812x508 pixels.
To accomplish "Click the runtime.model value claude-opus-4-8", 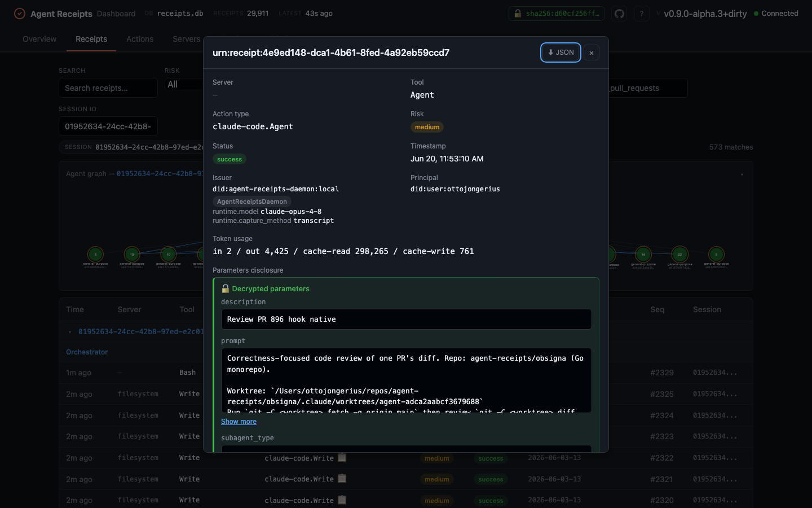I will coord(291,212).
